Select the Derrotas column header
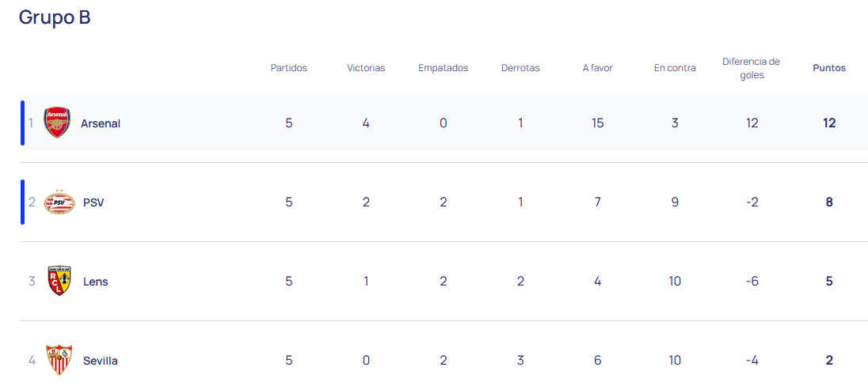The height and width of the screenshot is (386, 868). coord(520,68)
